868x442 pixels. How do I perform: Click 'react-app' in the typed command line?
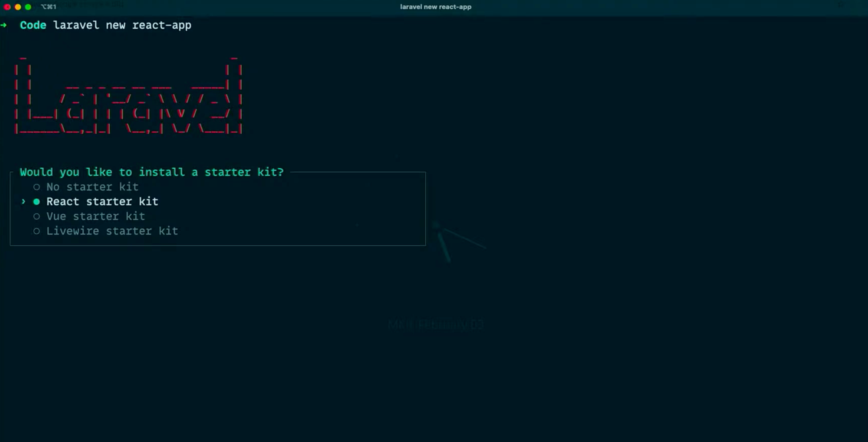pyautogui.click(x=161, y=25)
